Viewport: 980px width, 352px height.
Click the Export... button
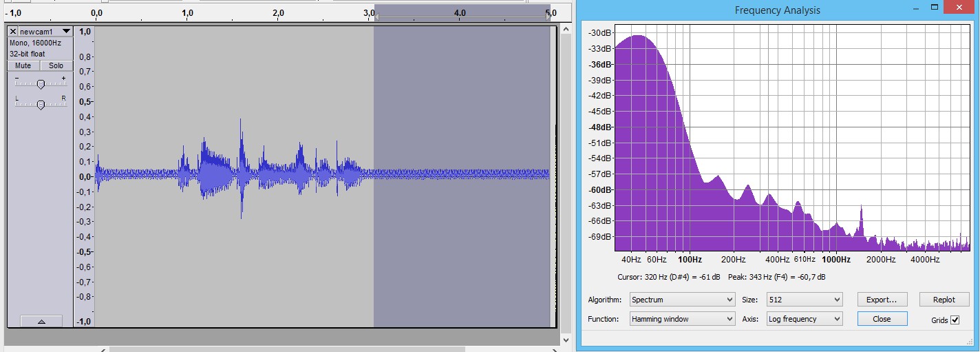tap(882, 300)
